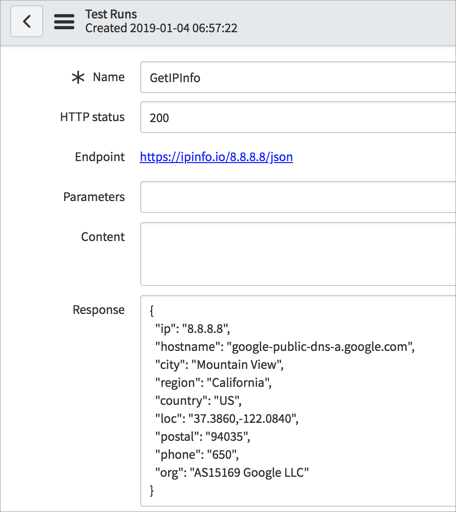The width and height of the screenshot is (456, 512).
Task: Click the HTTP status label
Action: point(92,117)
